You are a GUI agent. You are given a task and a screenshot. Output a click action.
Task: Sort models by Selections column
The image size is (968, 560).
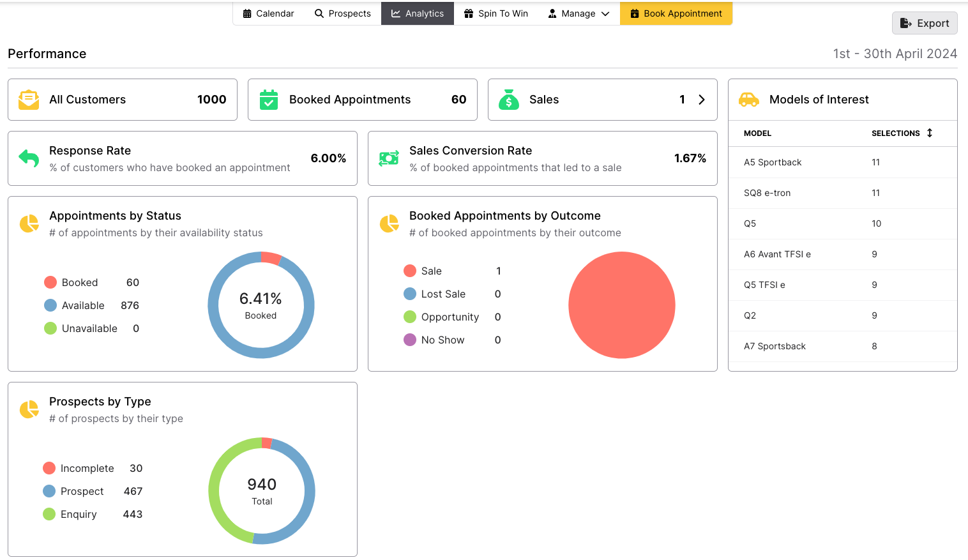point(902,133)
